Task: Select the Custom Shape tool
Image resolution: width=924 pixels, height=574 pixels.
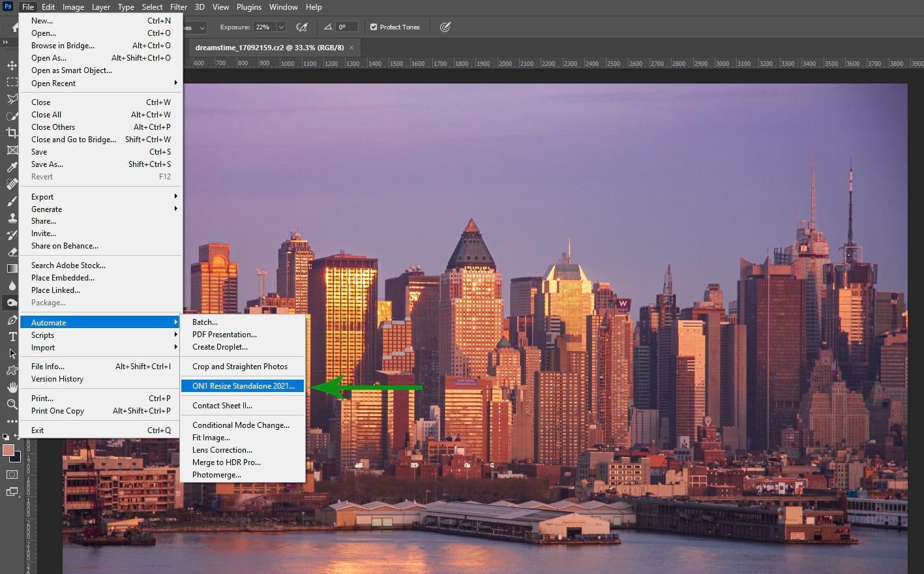Action: (12, 370)
